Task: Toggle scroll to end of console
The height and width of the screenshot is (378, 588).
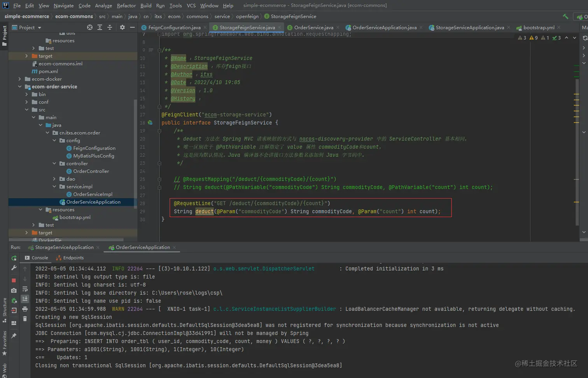Action: 25,299
